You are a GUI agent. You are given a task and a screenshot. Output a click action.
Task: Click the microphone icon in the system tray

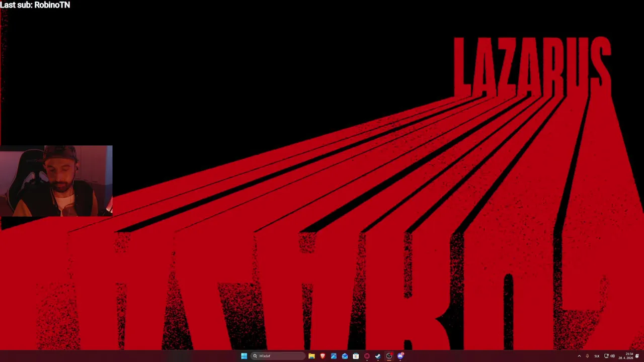[x=587, y=356]
